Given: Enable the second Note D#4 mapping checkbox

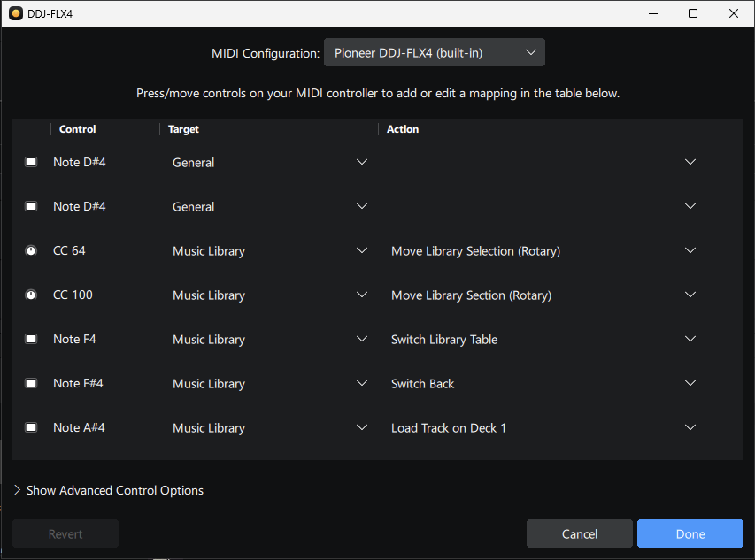Looking at the screenshot, I should (31, 206).
